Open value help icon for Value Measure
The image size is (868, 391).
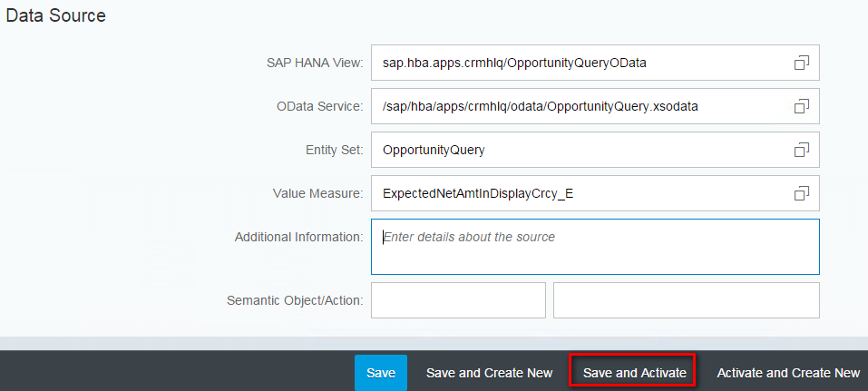(802, 193)
